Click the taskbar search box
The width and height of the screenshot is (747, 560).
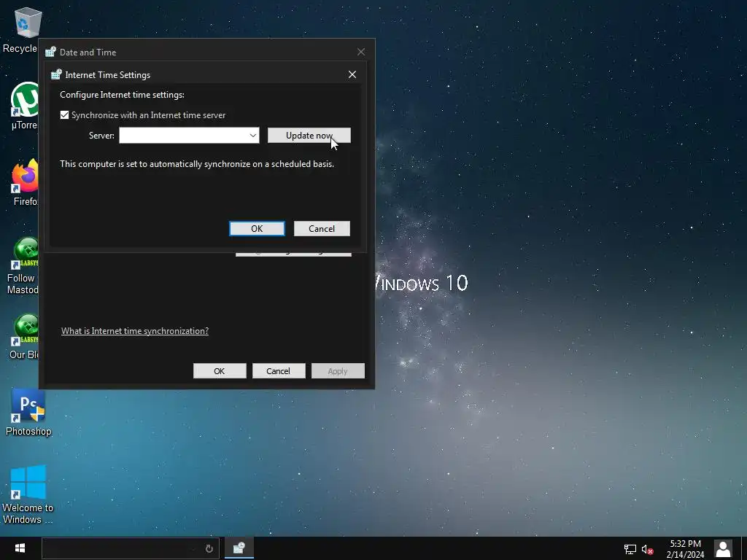(x=130, y=548)
